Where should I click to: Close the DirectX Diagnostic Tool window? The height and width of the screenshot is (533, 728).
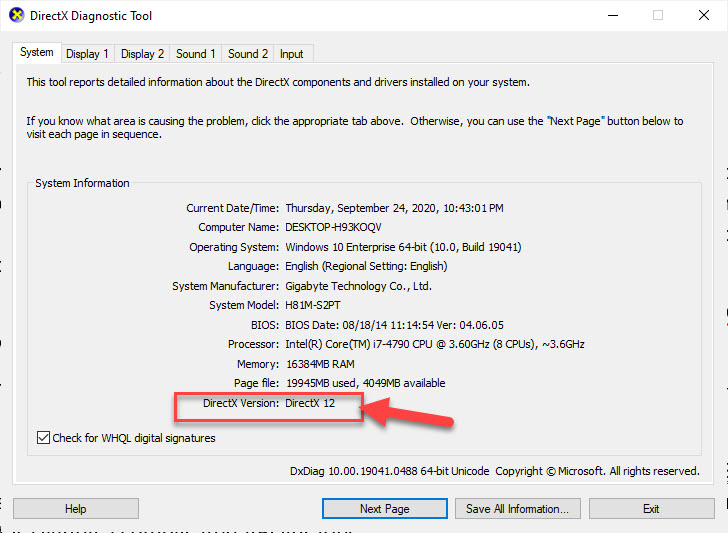point(704,15)
